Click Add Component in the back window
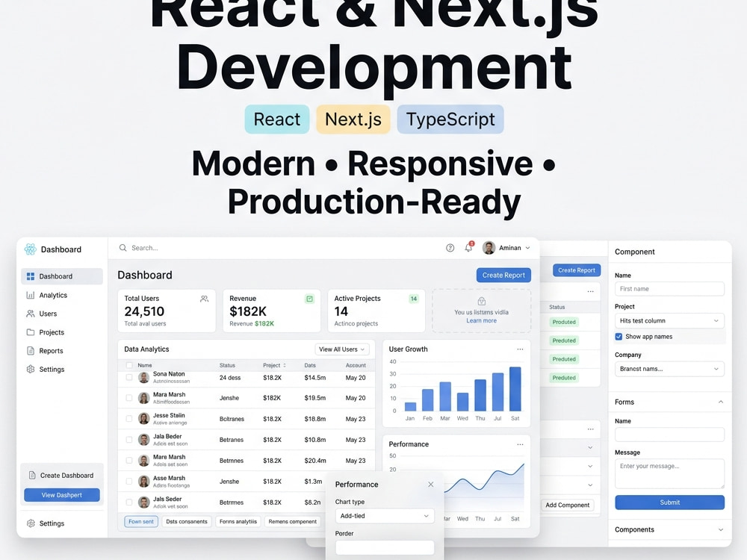Image resolution: width=747 pixels, height=560 pixels. 568,505
